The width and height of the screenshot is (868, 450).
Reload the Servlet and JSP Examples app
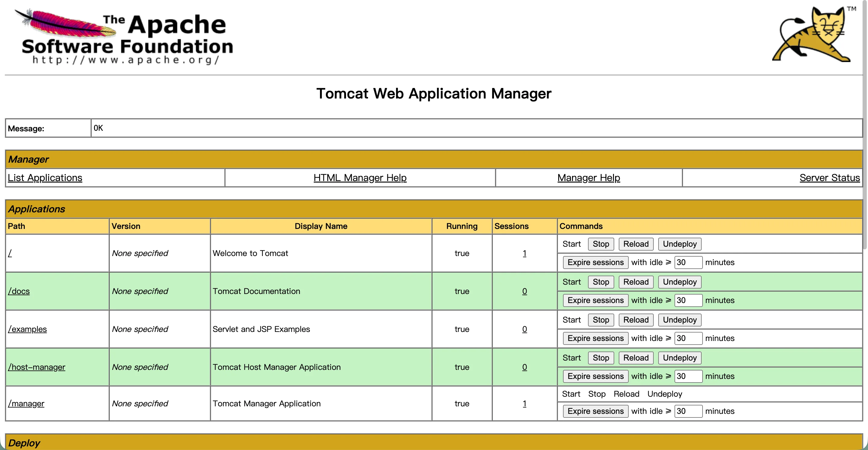636,320
